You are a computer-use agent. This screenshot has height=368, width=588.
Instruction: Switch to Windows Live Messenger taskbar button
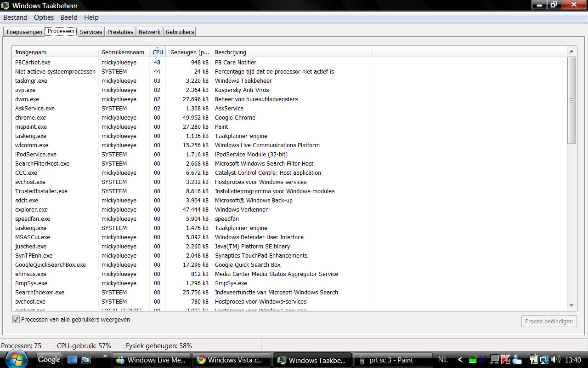(x=152, y=360)
